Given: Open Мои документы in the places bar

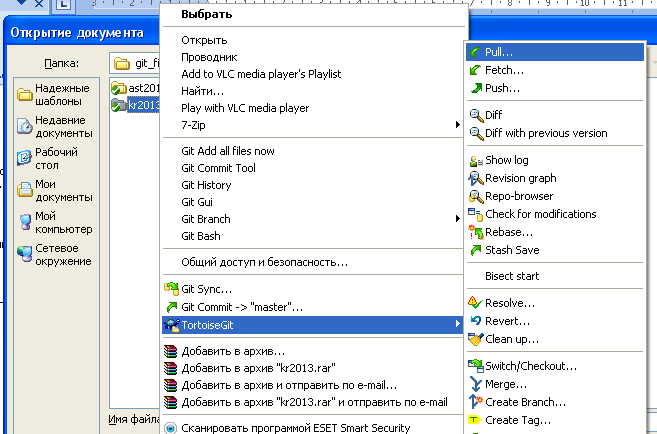Looking at the screenshot, I should 54,191.
